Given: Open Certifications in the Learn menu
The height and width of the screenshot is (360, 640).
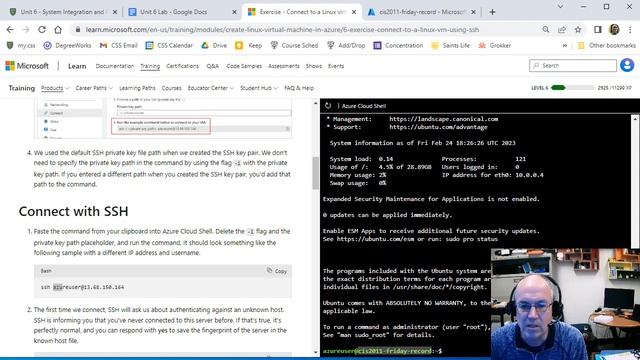Looking at the screenshot, I should [182, 66].
